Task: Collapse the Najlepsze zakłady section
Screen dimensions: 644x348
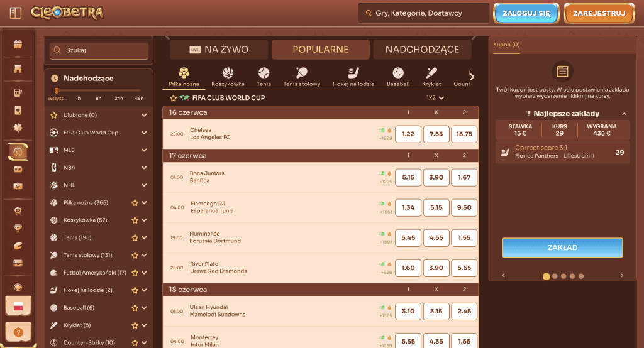Action: [625, 114]
